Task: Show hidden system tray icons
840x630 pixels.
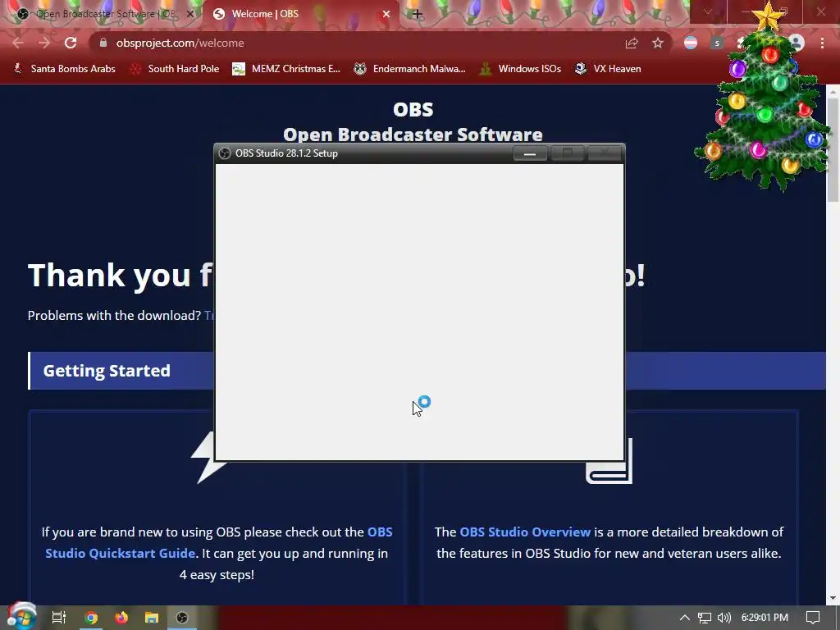Action: coord(685,618)
